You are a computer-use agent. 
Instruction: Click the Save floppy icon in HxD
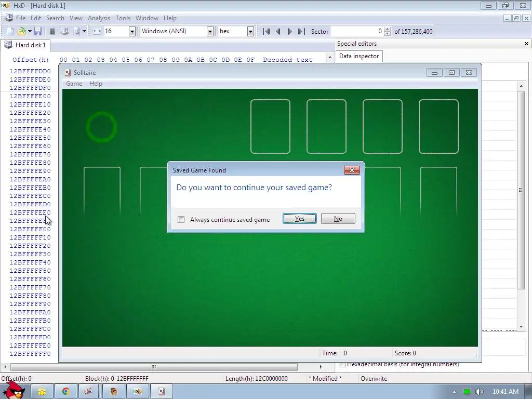37,31
